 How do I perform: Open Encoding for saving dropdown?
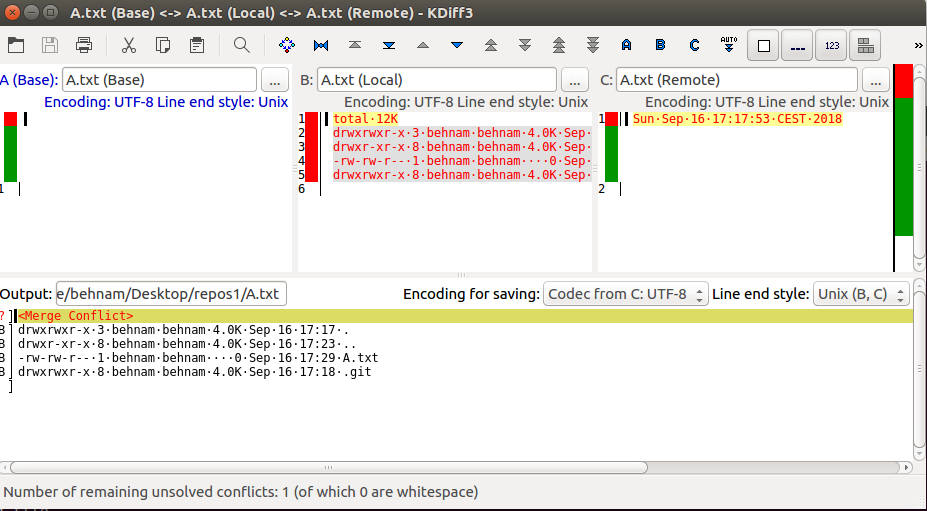625,294
